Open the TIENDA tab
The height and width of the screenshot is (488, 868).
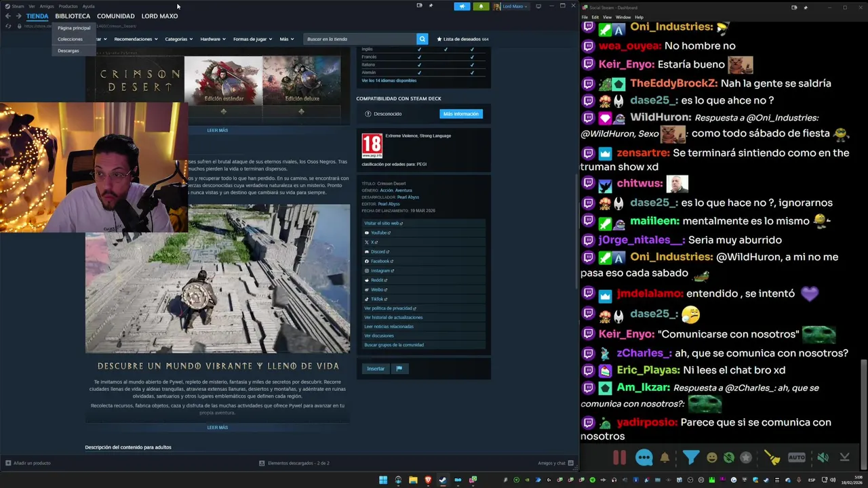coord(37,16)
